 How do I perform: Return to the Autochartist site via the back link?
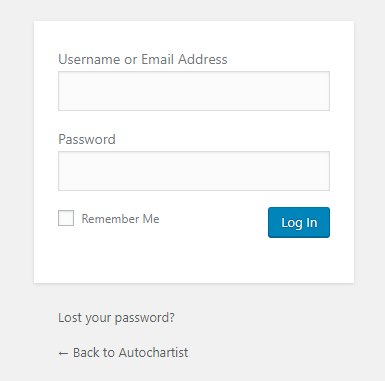pyautogui.click(x=123, y=353)
